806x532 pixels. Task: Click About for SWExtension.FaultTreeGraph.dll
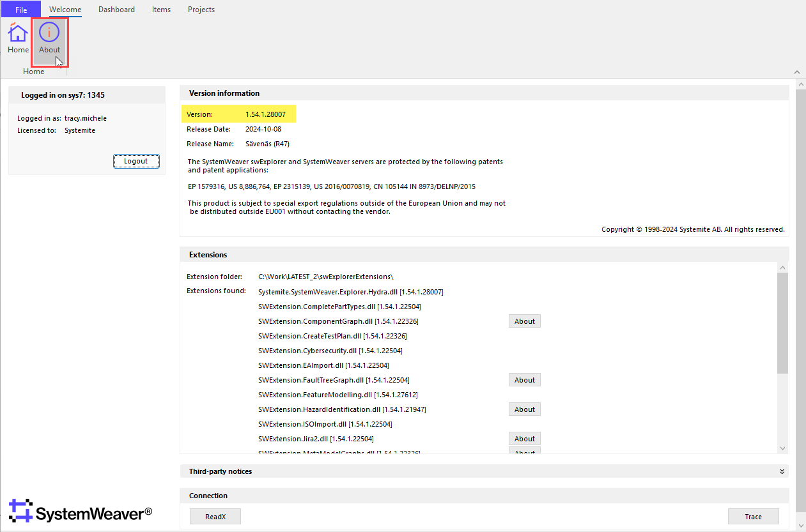[525, 380]
